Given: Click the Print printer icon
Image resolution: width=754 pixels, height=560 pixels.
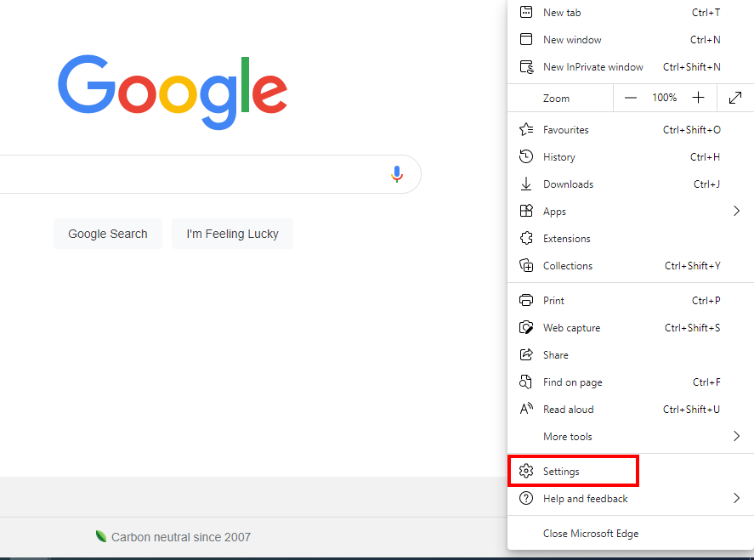Looking at the screenshot, I should coord(526,301).
